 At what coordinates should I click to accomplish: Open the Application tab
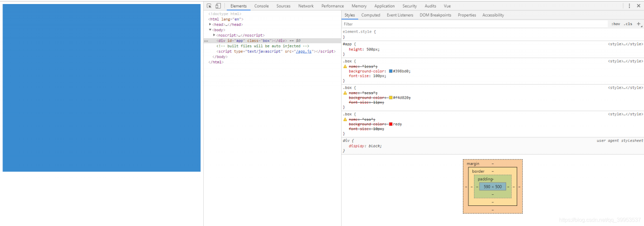(x=384, y=6)
